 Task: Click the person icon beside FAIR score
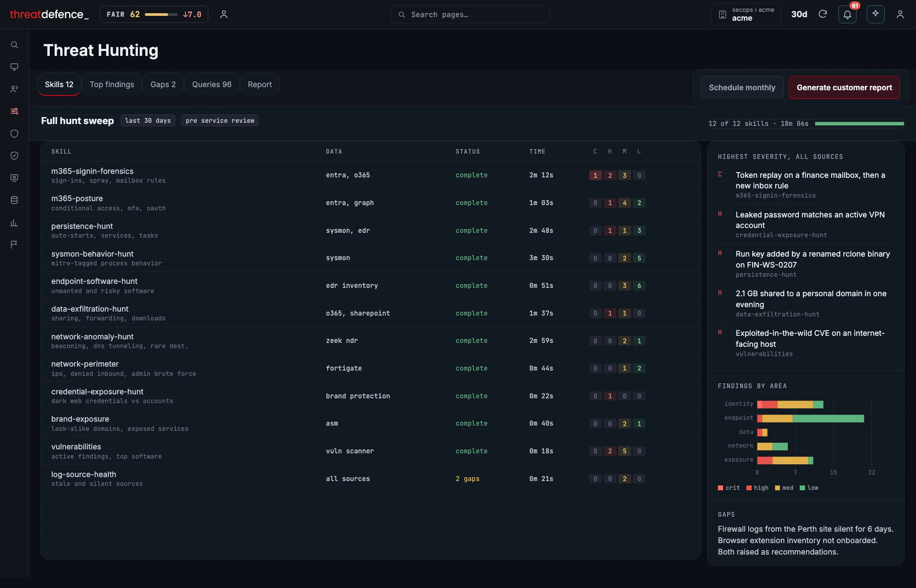point(224,15)
